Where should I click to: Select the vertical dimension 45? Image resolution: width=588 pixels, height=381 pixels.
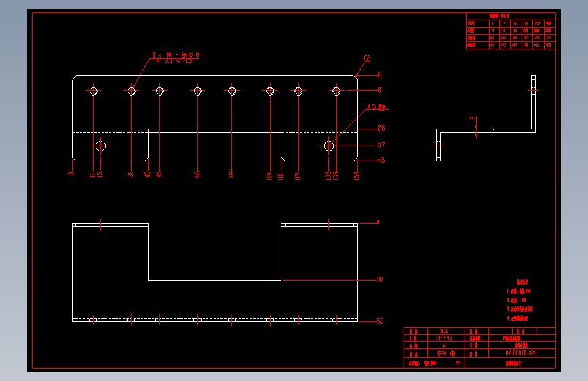tap(381, 161)
